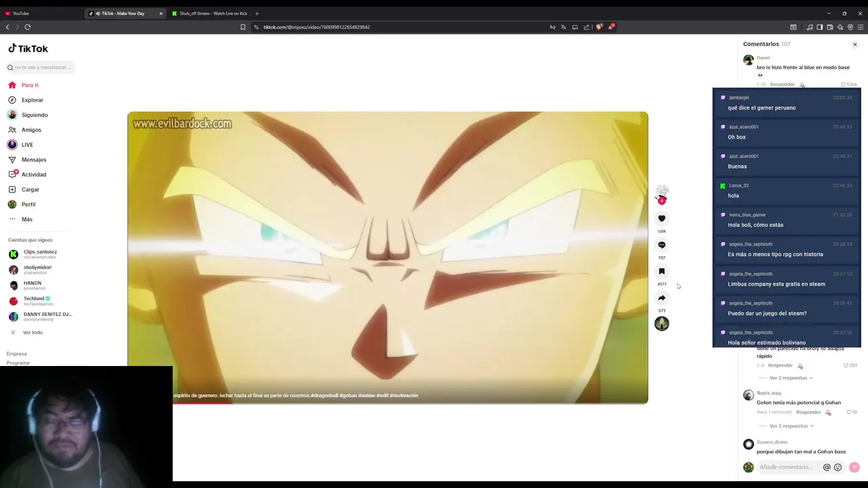
Task: Open the new tab plus button
Action: tap(256, 14)
